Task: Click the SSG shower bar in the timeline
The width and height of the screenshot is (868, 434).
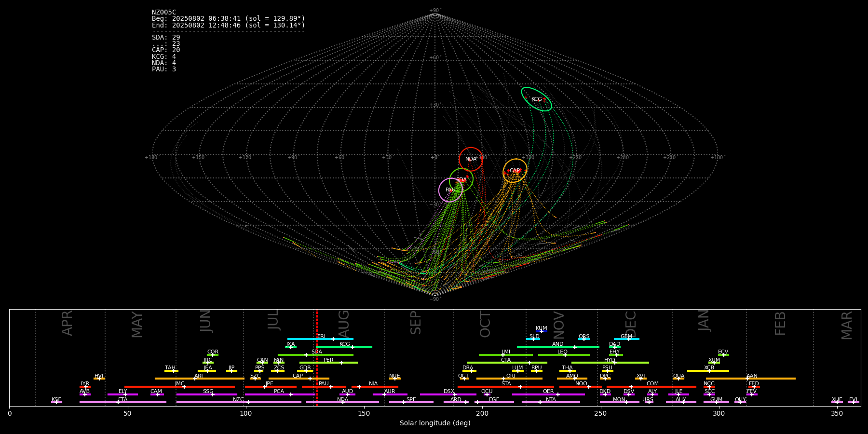Action: coord(206,394)
